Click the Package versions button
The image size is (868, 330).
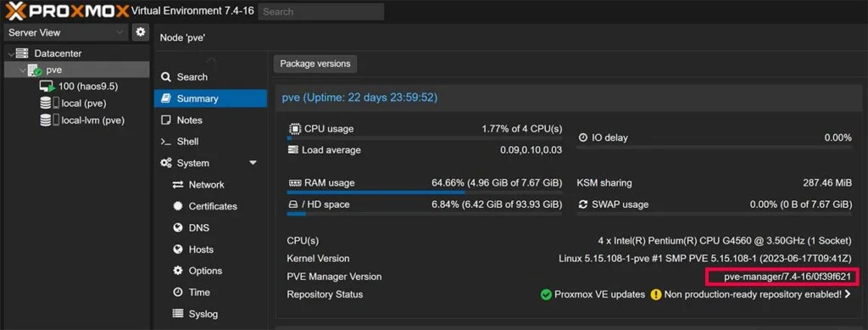(315, 64)
